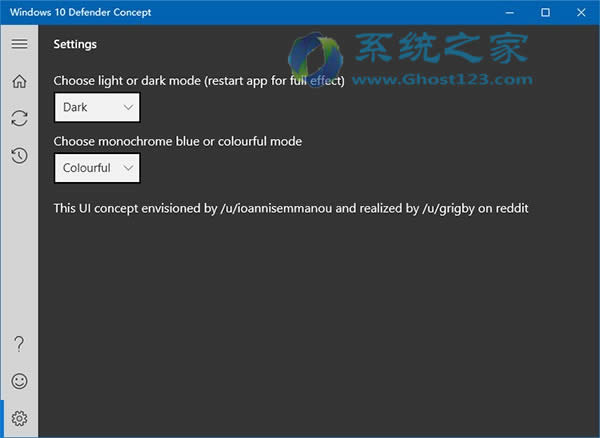Viewport: 600px width, 438px height.
Task: Minimize the Defender Concept window
Action: (x=510, y=13)
